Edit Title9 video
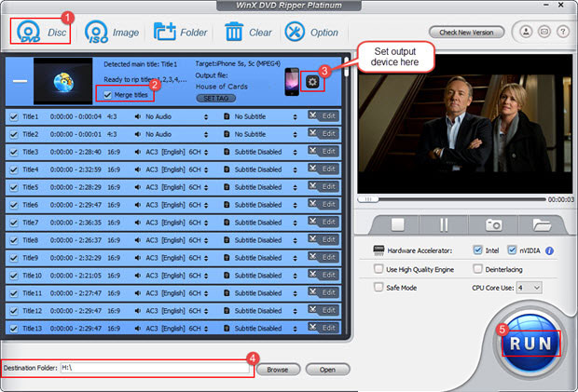 click(x=323, y=257)
